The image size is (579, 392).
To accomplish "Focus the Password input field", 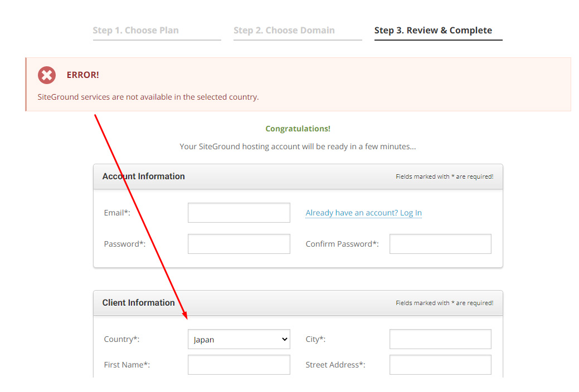I will 239,244.
